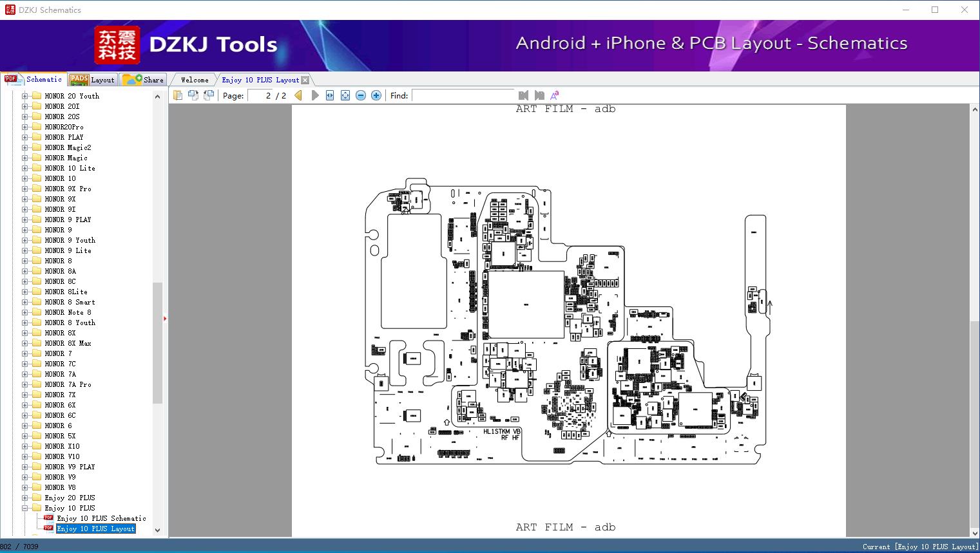Image resolution: width=980 pixels, height=553 pixels.
Task: Find the next search match
Action: pos(539,95)
